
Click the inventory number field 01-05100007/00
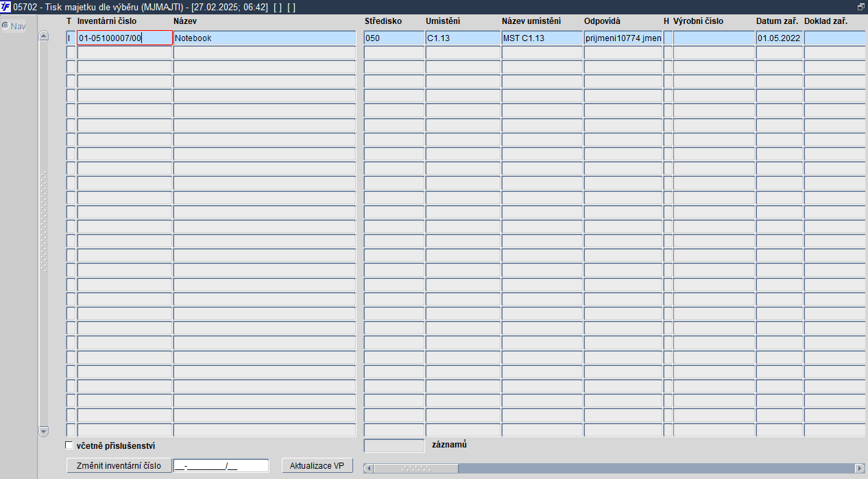coord(124,38)
